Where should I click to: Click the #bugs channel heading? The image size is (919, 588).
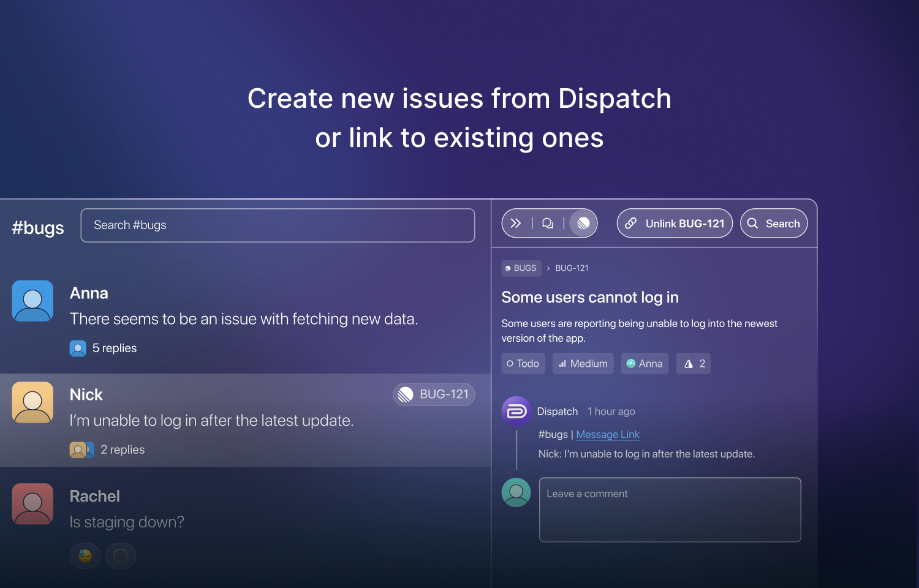click(38, 228)
